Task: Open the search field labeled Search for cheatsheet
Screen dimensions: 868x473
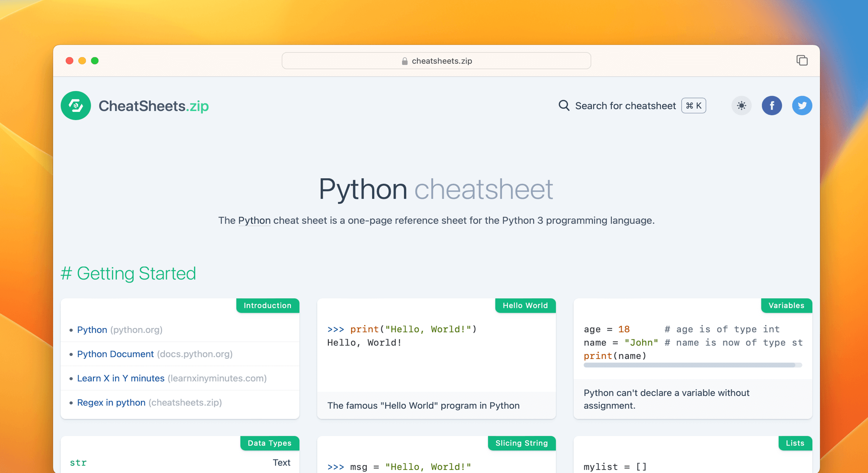Action: (625, 106)
